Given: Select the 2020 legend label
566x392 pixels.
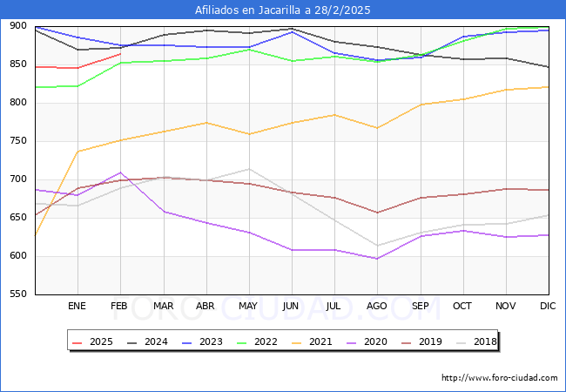Looking at the screenshot, I should tap(375, 341).
